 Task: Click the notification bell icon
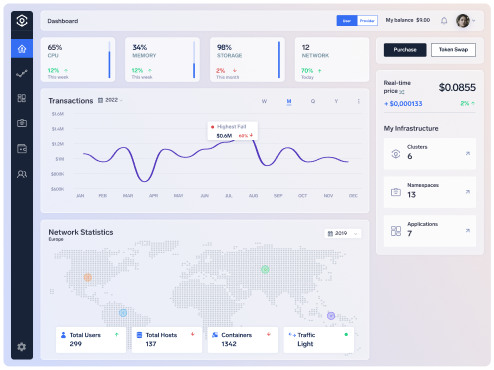tap(444, 21)
